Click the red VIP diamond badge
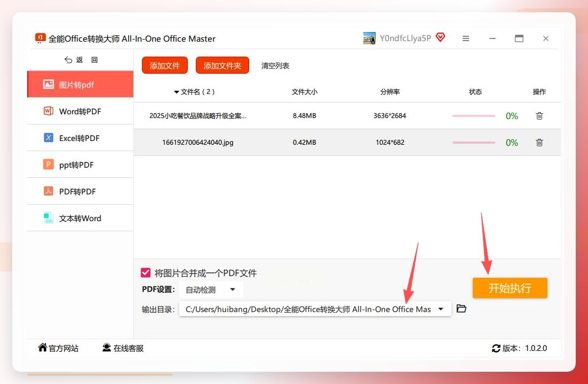The image size is (588, 384). [x=440, y=37]
